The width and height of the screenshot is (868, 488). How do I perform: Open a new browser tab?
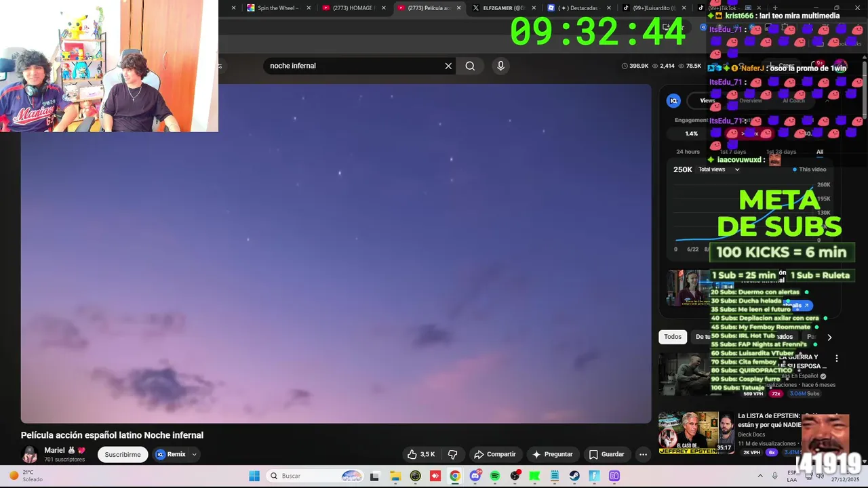pyautogui.click(x=775, y=8)
